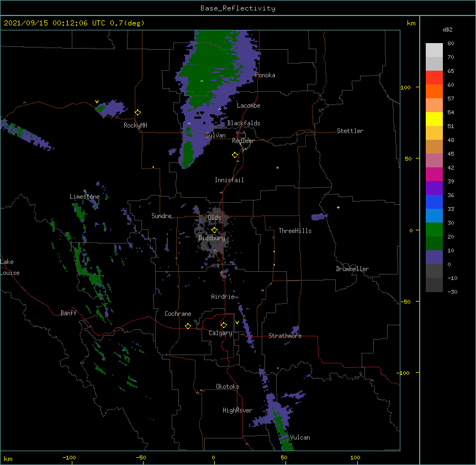Select the orange 60 dBZ legend swatch
The height and width of the screenshot is (465, 476).
[x=434, y=91]
